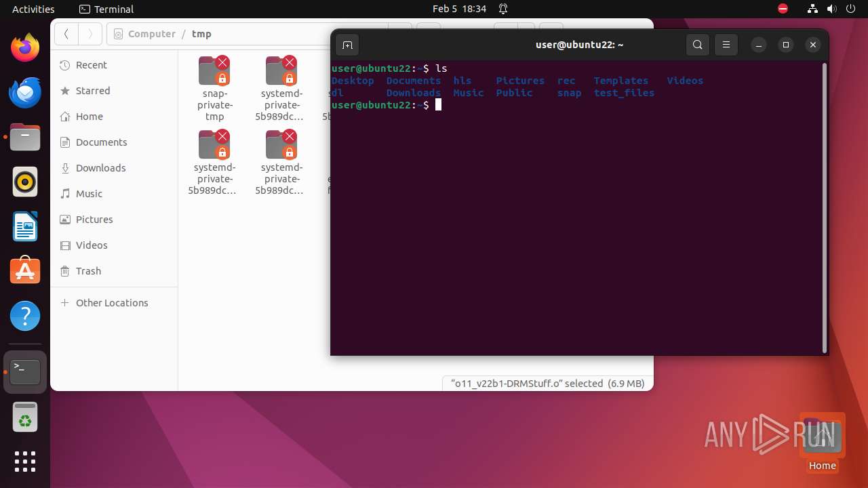Open the Files app in the dock

[x=25, y=138]
